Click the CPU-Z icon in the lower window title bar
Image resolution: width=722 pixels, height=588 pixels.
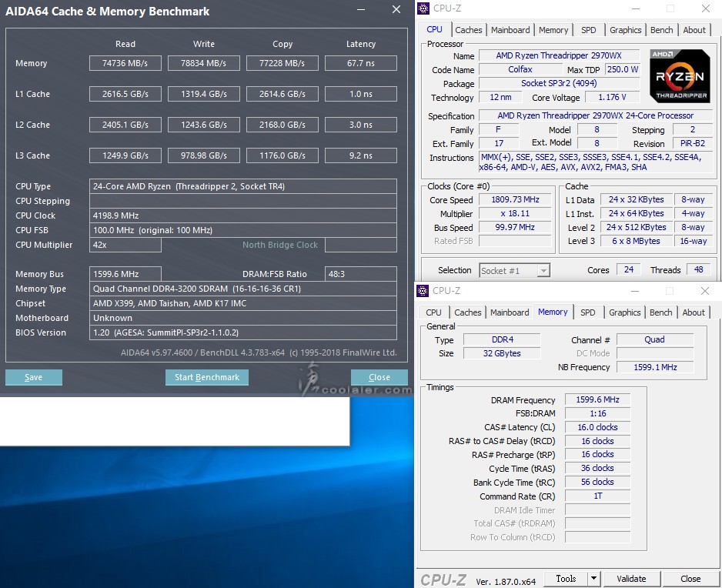point(423,291)
